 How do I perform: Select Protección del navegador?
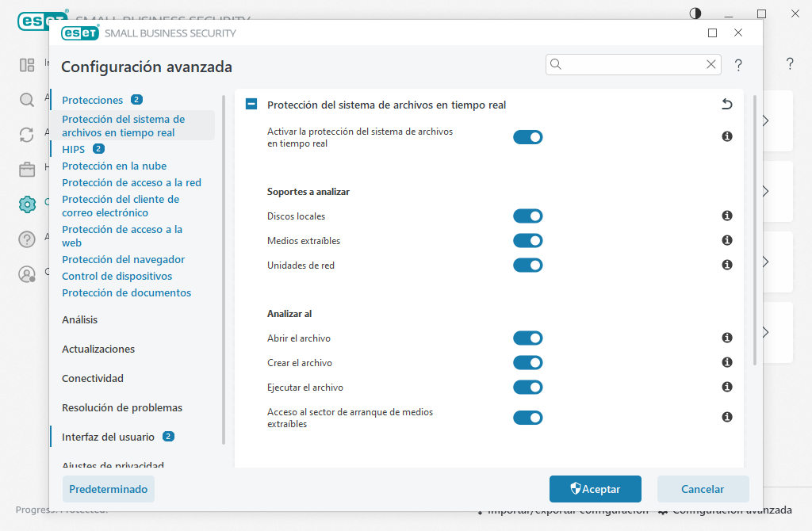pyautogui.click(x=123, y=259)
